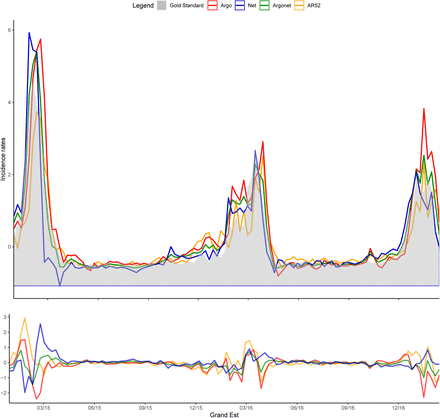Select the 09/16 x-axis tick label
The height and width of the screenshot is (418, 440).
(x=348, y=407)
